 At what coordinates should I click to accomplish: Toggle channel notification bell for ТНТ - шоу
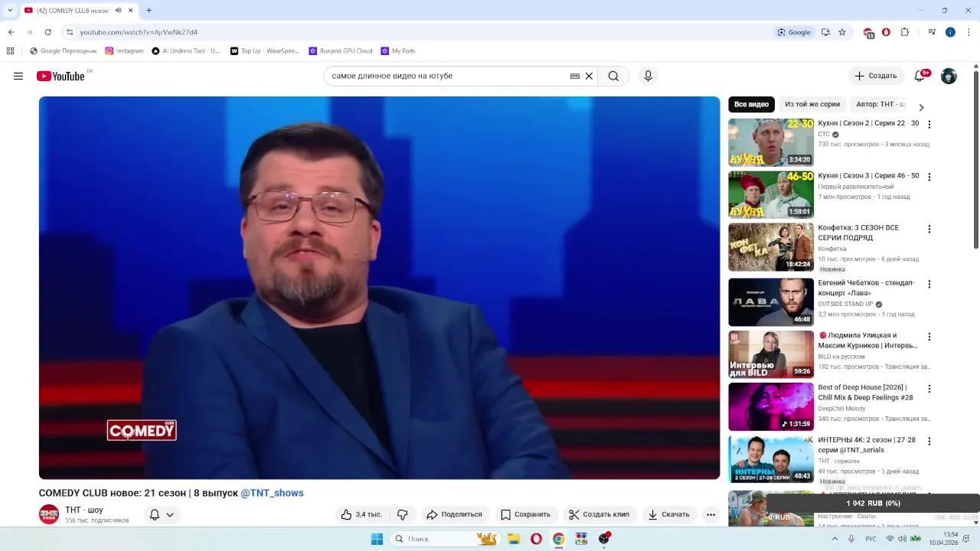coord(155,514)
